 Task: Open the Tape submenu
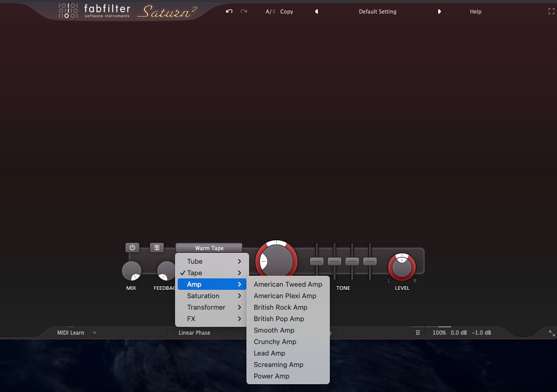point(212,273)
